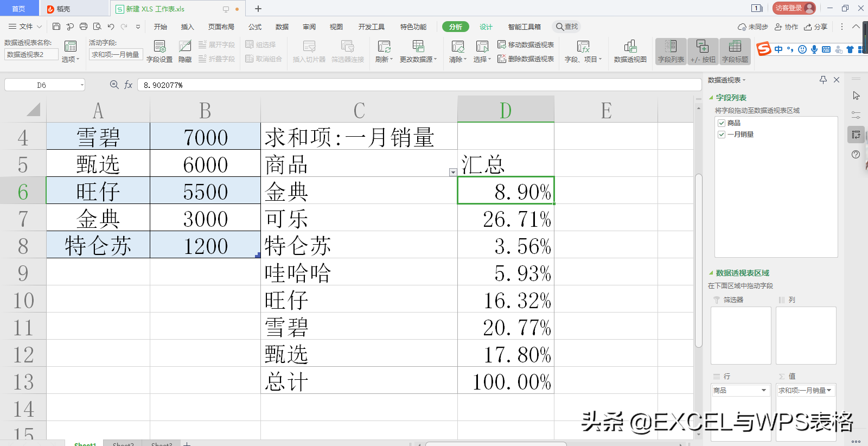The image size is (868, 446).
Task: Click the fx insert function icon
Action: [x=129, y=85]
